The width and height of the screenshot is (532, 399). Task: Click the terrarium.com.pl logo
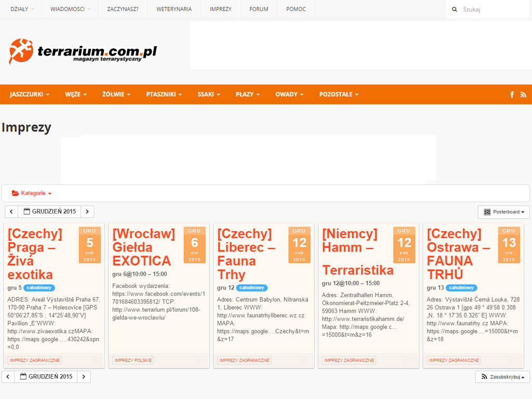[83, 51]
